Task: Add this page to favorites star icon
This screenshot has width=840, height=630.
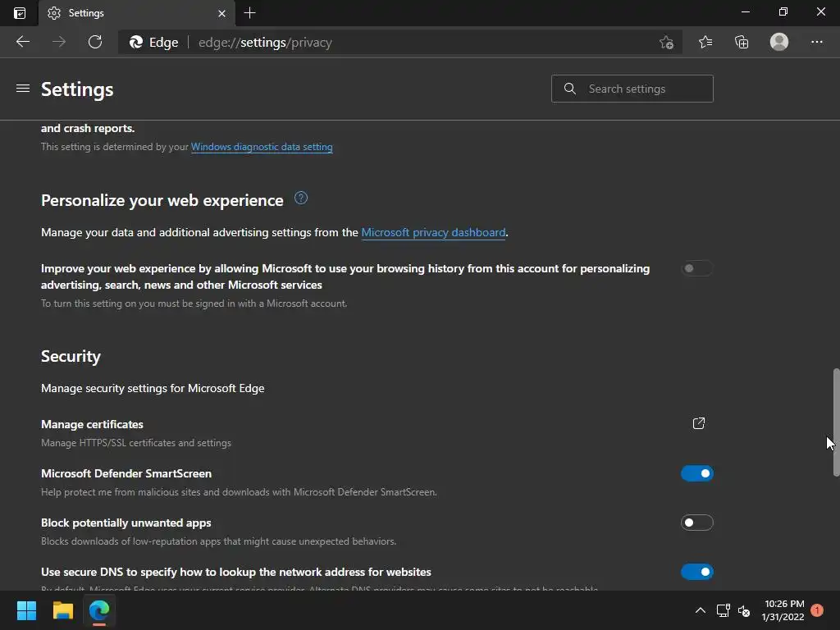Action: (x=666, y=43)
